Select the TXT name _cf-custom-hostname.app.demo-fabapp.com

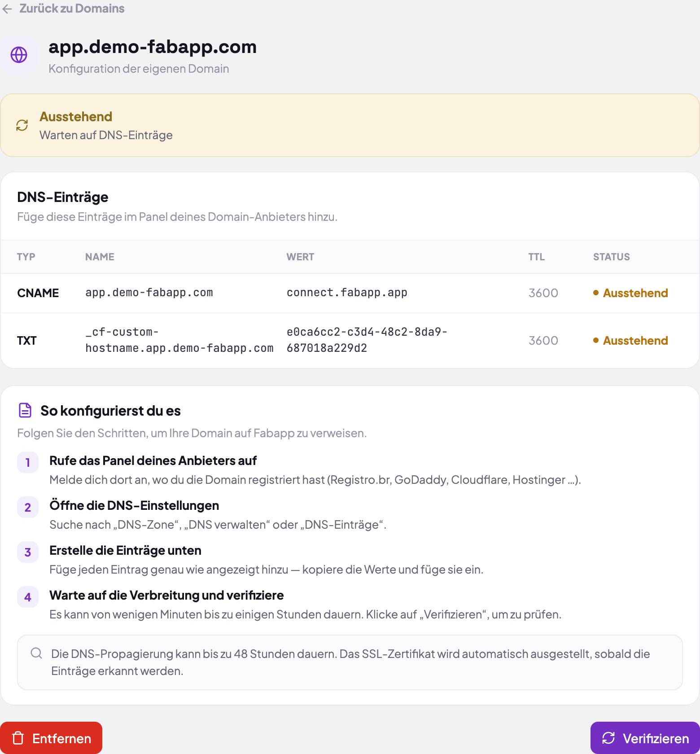pos(179,340)
